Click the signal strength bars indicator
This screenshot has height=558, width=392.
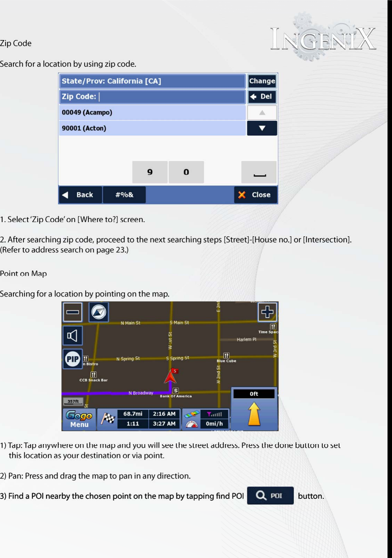214,414
